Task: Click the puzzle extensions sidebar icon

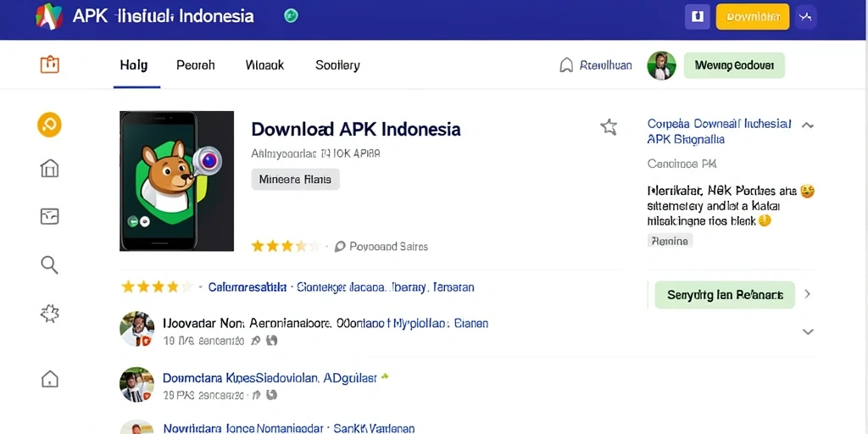Action: [49, 314]
